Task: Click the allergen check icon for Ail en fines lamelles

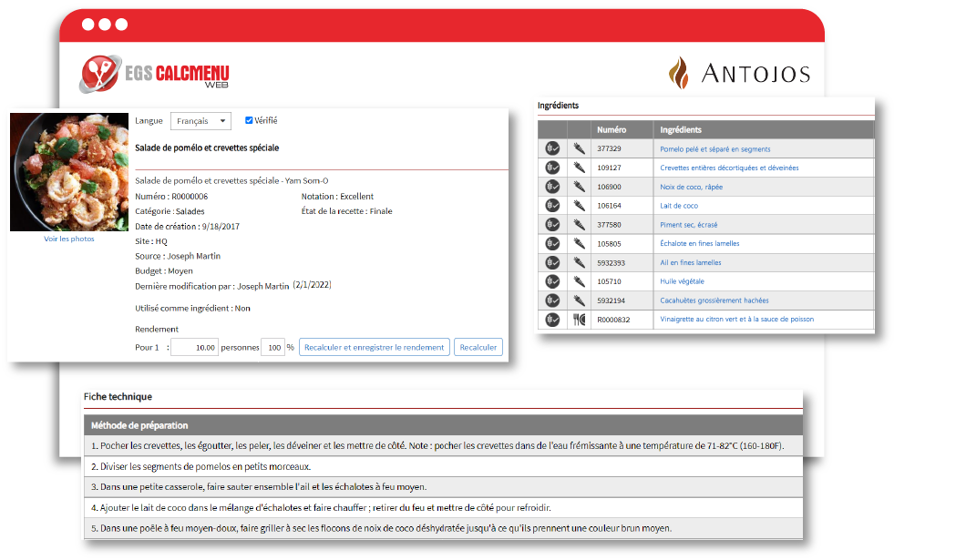Action: click(x=552, y=262)
